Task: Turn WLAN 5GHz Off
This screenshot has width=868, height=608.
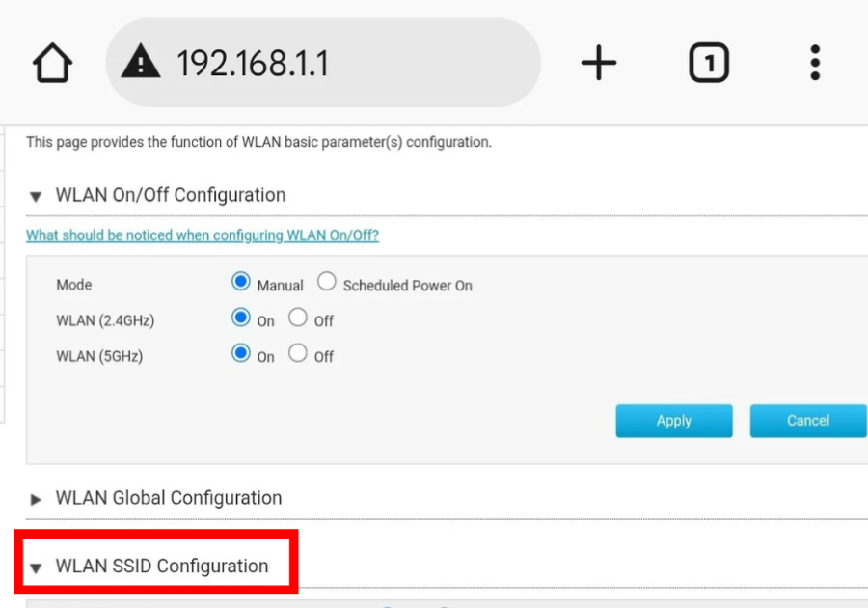Action: (x=298, y=353)
